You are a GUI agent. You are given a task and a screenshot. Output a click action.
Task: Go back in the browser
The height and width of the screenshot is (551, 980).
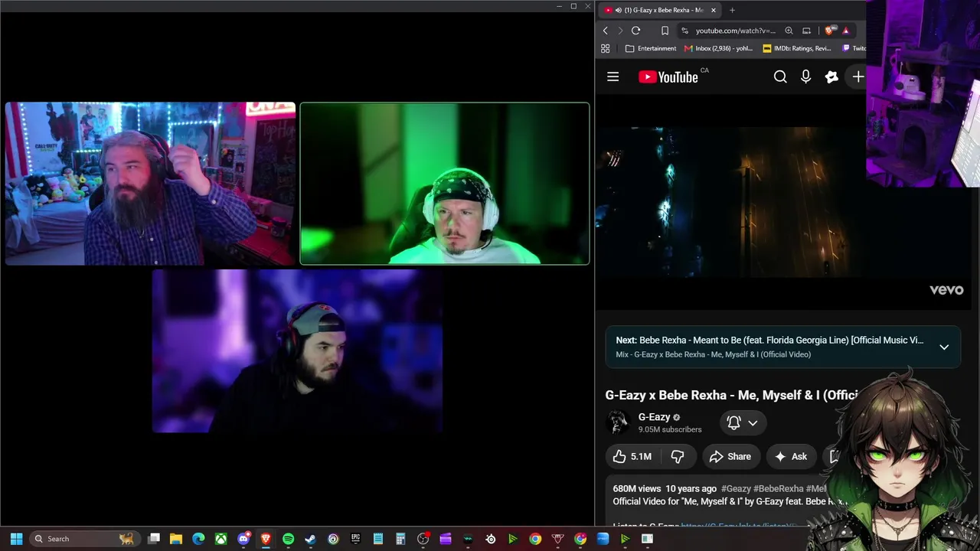coord(605,31)
